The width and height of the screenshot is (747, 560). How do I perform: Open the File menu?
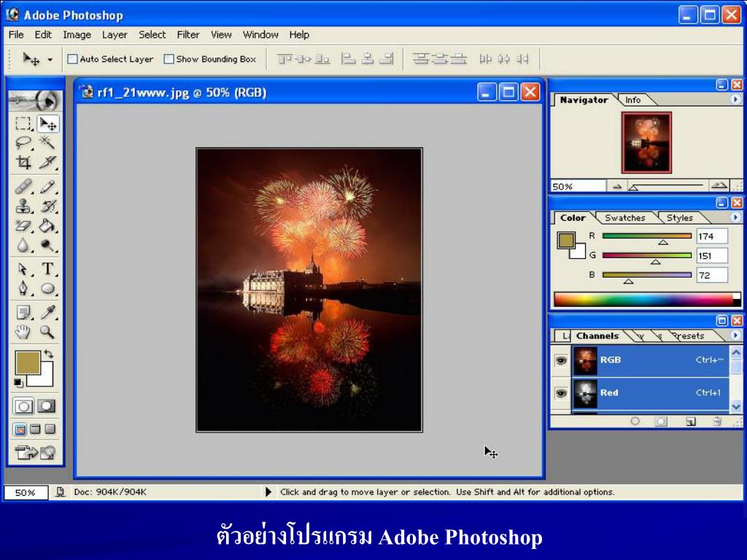pos(16,35)
